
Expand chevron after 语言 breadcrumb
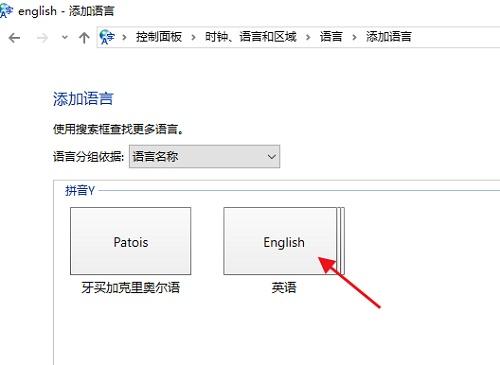coord(354,37)
